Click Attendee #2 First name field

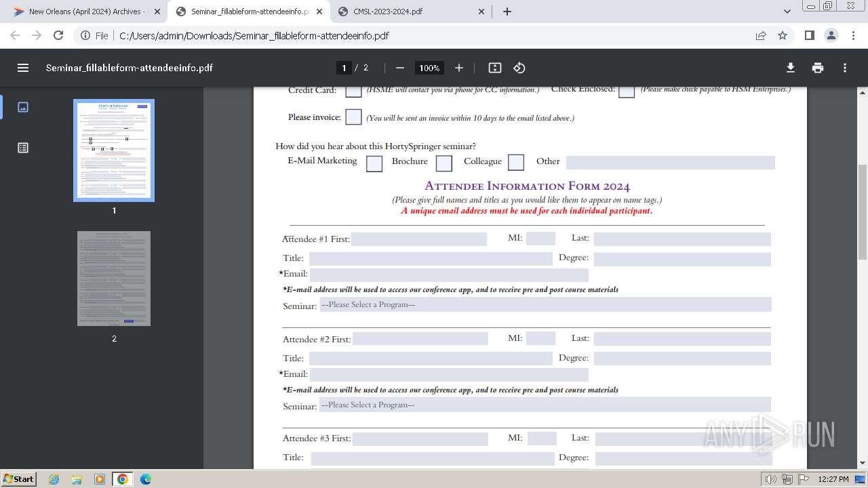420,338
